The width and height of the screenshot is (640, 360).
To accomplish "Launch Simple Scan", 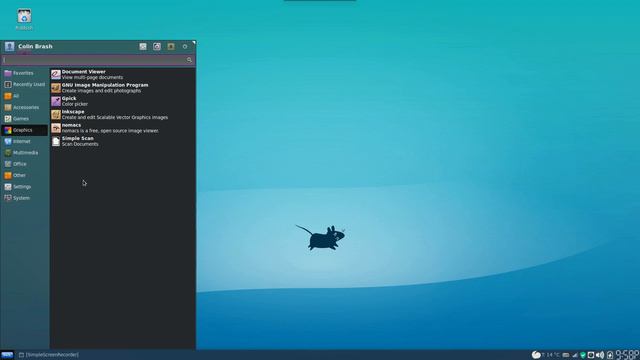I will 122,141.
